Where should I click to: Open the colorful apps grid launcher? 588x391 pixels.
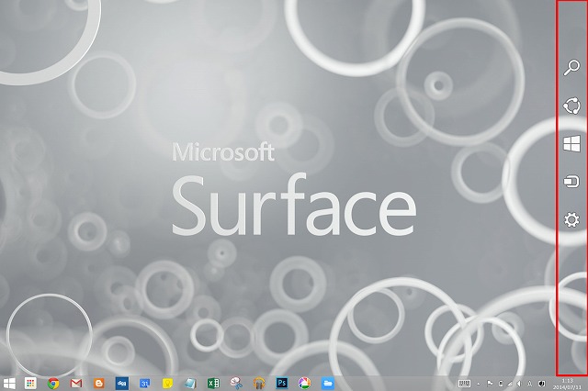[30, 383]
